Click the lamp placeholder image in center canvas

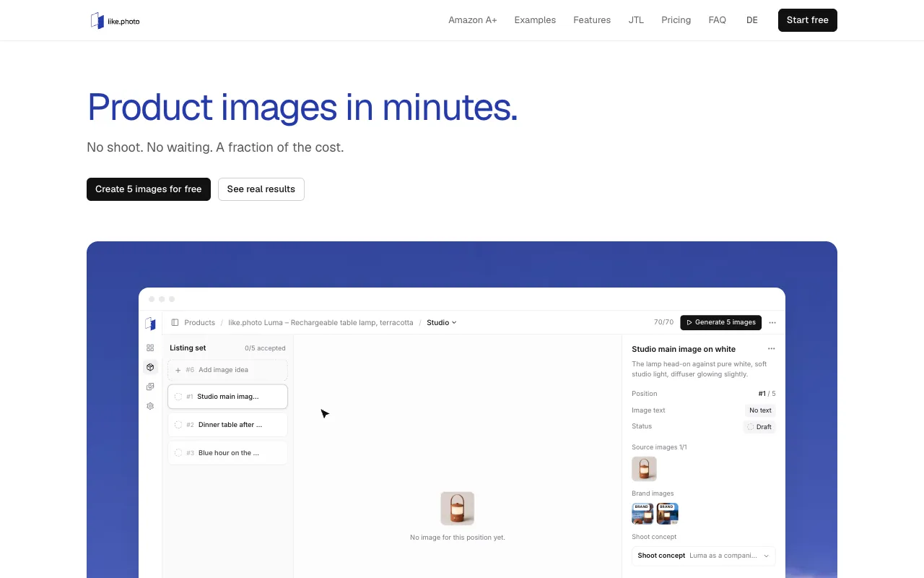(458, 509)
